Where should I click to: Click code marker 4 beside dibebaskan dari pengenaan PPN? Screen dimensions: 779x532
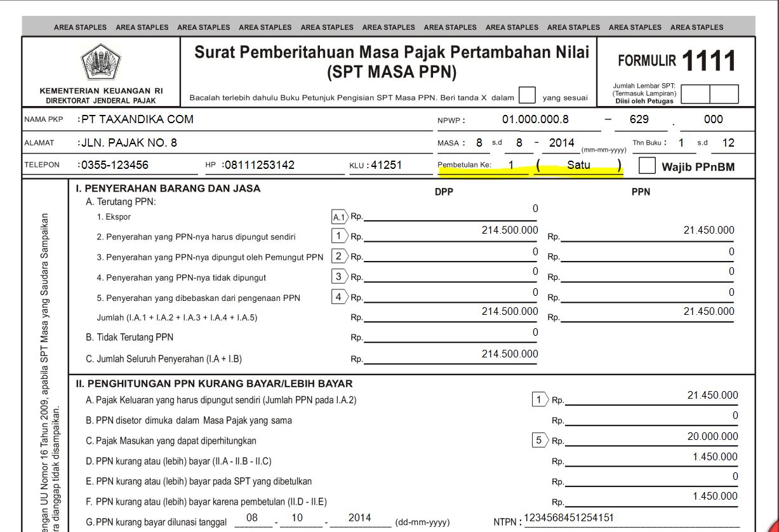340,297
